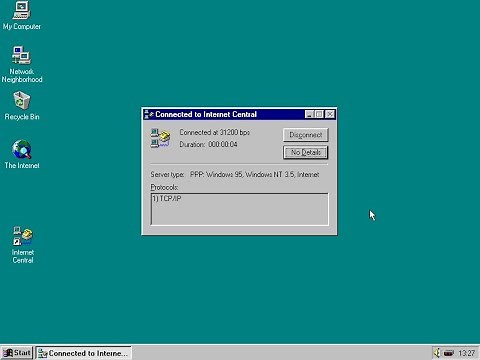Screen dimensions: 480x360
Task: Click the volume speaker tray icon
Action: pos(436,353)
